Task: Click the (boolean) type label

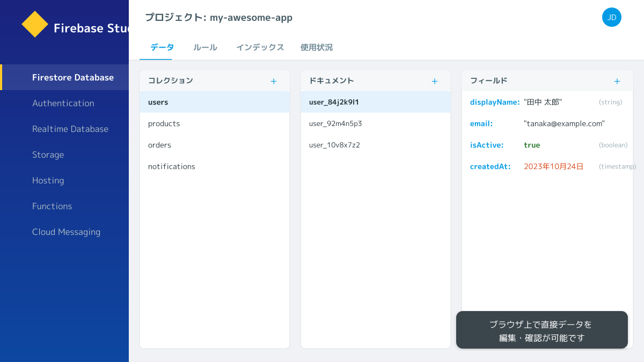Action: [x=613, y=145]
